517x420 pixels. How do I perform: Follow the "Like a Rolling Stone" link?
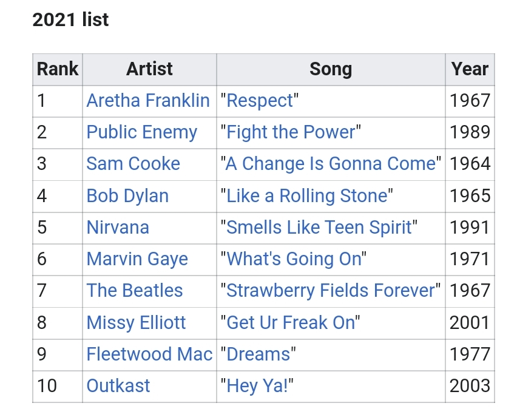(306, 196)
